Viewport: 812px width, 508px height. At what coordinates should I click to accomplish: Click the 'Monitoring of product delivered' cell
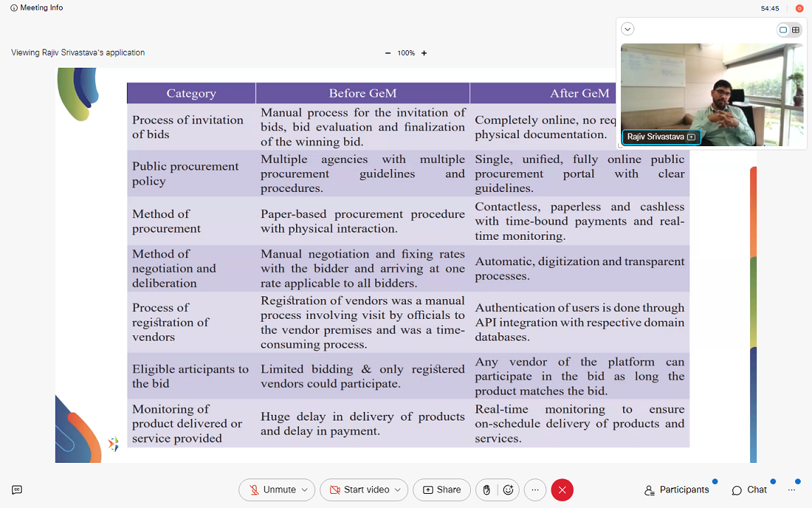point(191,423)
